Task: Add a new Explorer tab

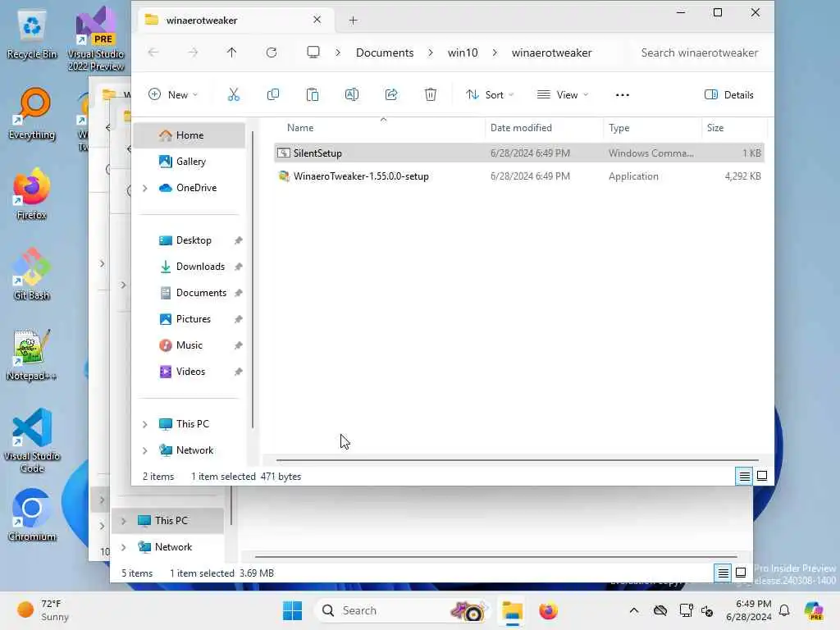Action: (353, 21)
